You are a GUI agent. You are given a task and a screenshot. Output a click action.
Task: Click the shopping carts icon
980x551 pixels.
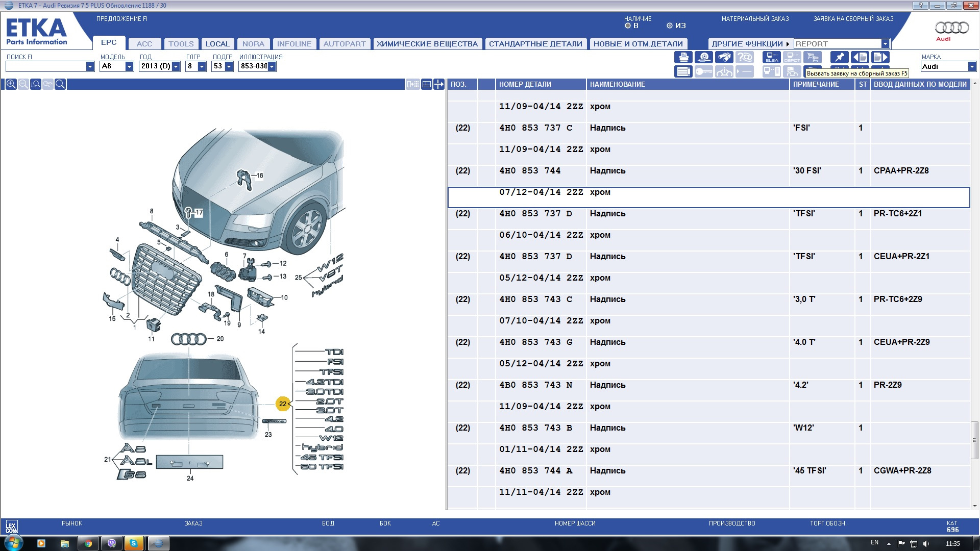[813, 58]
